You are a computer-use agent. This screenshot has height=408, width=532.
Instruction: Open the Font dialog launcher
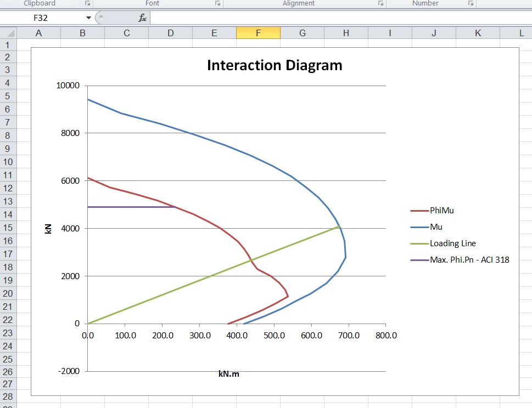[x=217, y=3]
